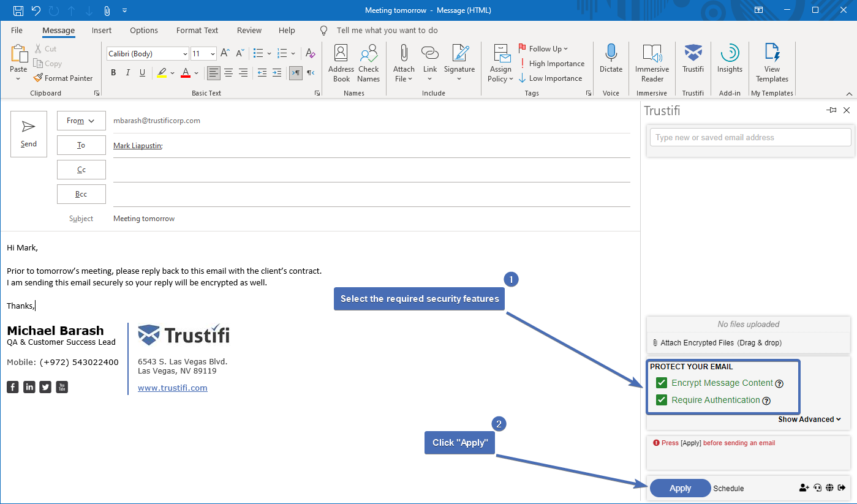Click the Paste clipboard icon
Viewport: 857px width, 504px height.
tap(19, 54)
